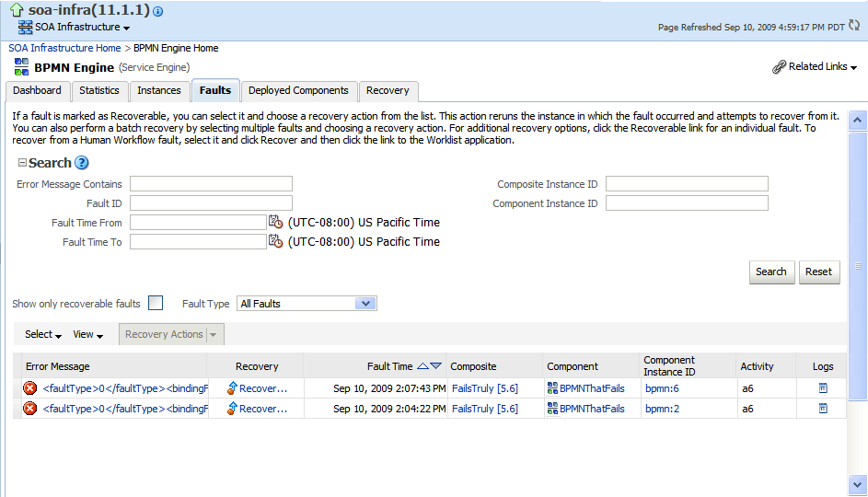Collapse the Search section
The image size is (868, 497).
(22, 162)
